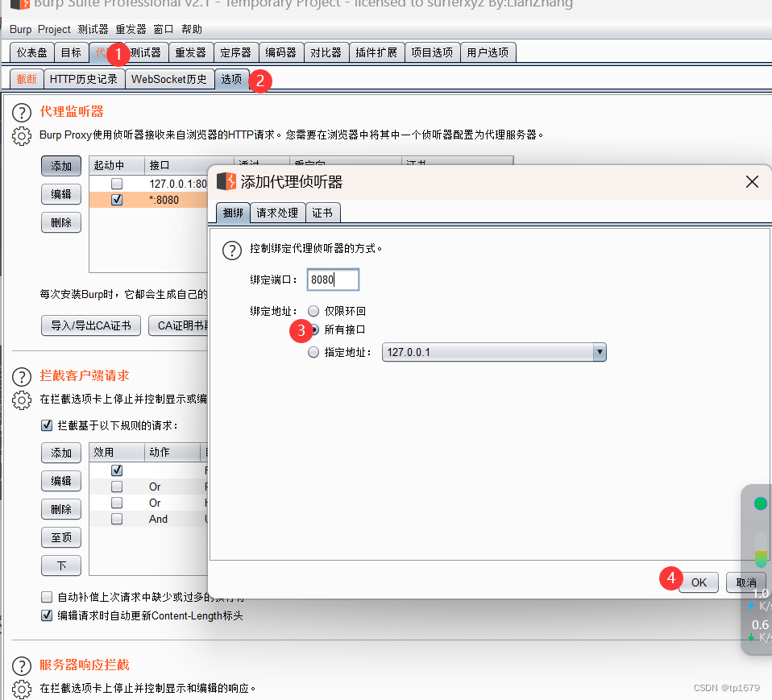The height and width of the screenshot is (700, 772).
Task: Open settings gear for 服务器响应拦截 section
Action: (x=22, y=690)
